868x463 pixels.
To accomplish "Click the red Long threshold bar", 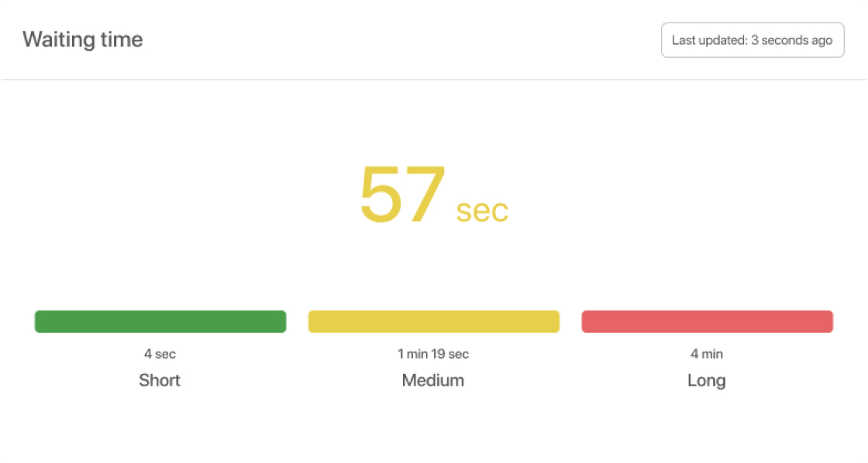I will click(x=707, y=321).
